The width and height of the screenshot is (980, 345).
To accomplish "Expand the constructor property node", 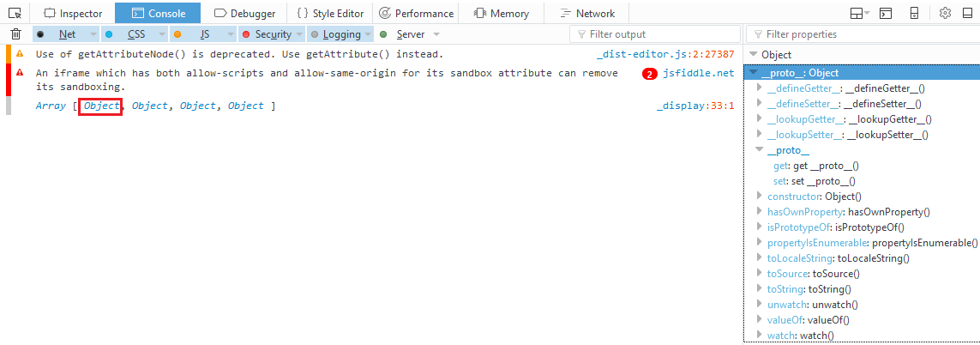I will 759,197.
